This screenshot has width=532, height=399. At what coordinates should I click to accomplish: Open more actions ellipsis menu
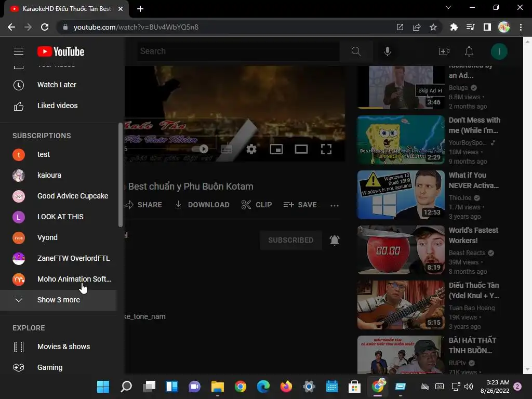pos(334,205)
